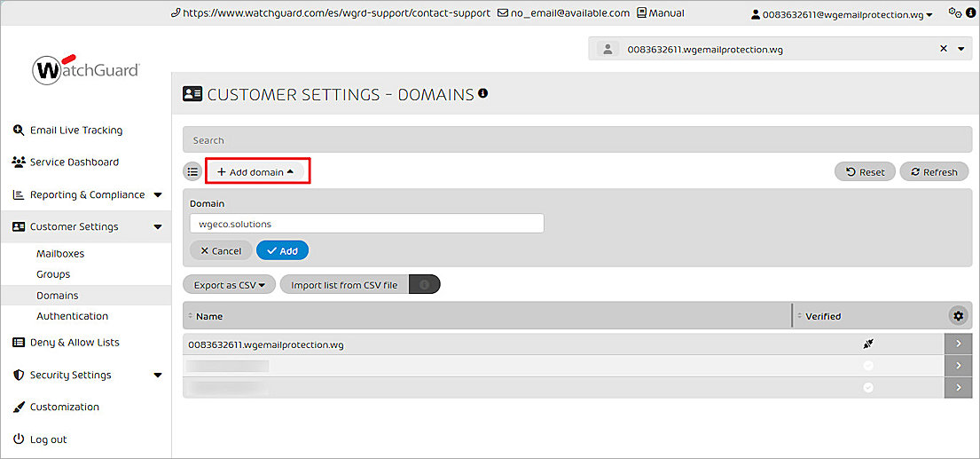
Task: Click the info icon beside Domains heading
Action: tap(482, 93)
